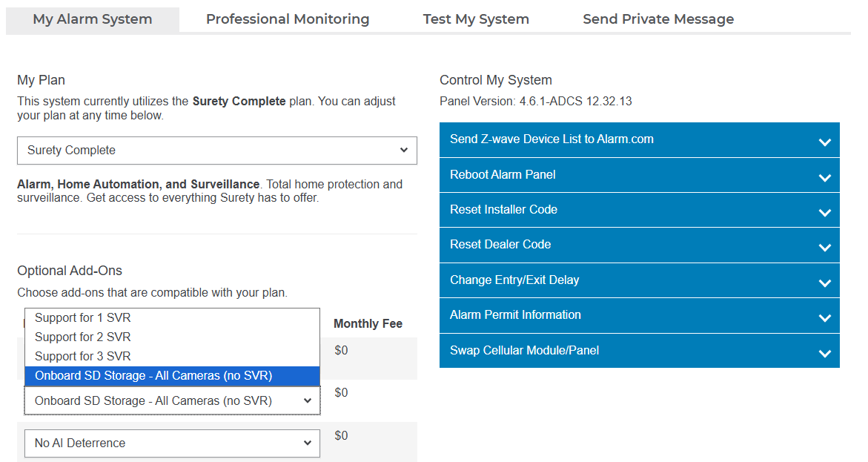Click the arrow on No AI Deterrence dropdown
This screenshot has height=462, width=868.
[x=308, y=443]
